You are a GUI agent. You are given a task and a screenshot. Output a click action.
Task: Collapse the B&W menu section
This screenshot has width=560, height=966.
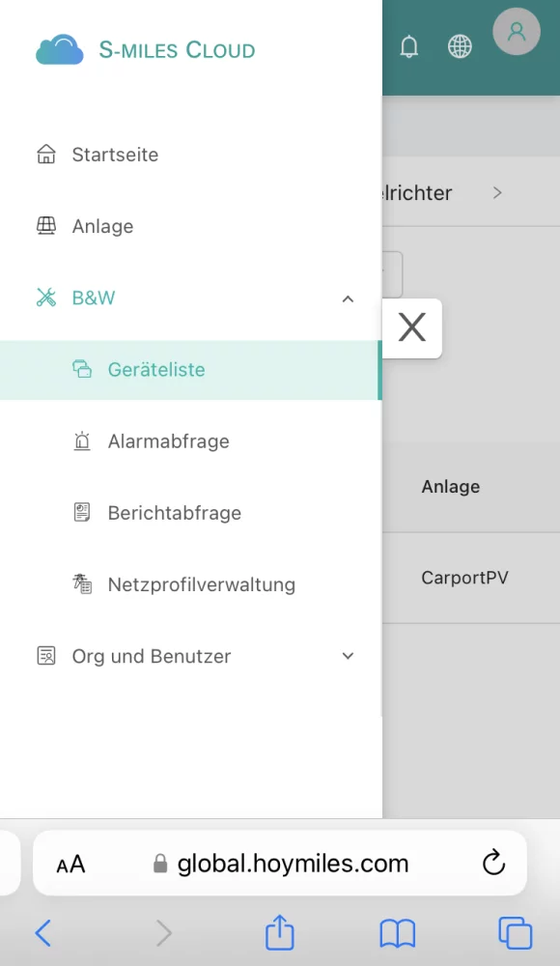(348, 298)
